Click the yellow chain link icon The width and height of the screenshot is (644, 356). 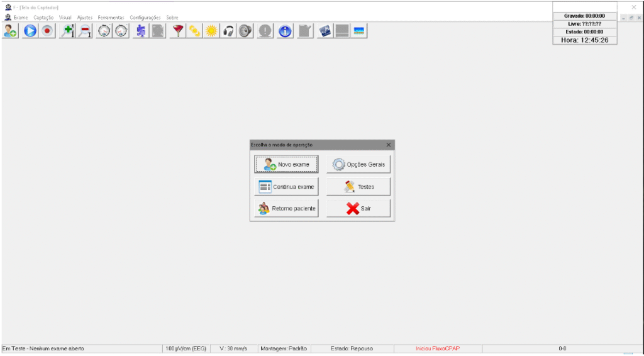point(195,31)
